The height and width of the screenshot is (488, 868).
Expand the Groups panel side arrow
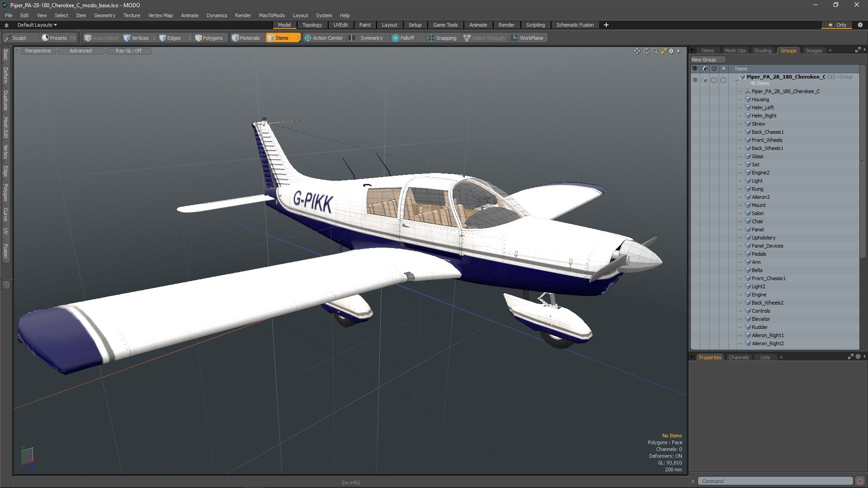[864, 50]
